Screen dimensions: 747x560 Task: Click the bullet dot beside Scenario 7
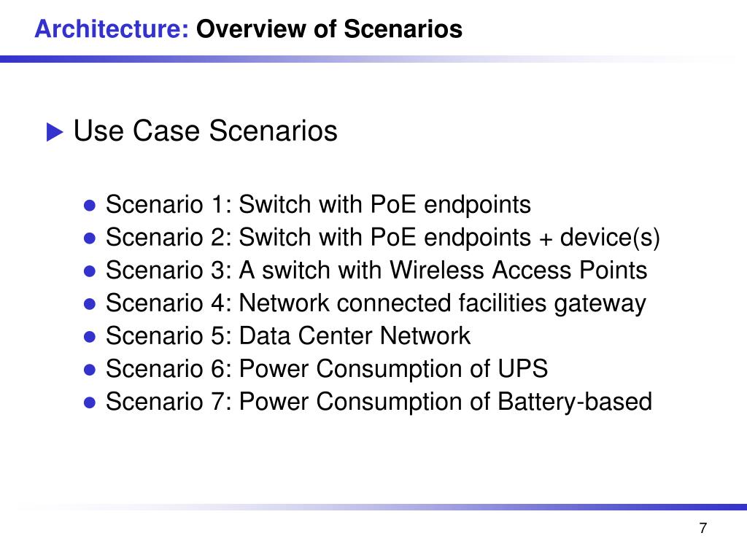pos(90,402)
